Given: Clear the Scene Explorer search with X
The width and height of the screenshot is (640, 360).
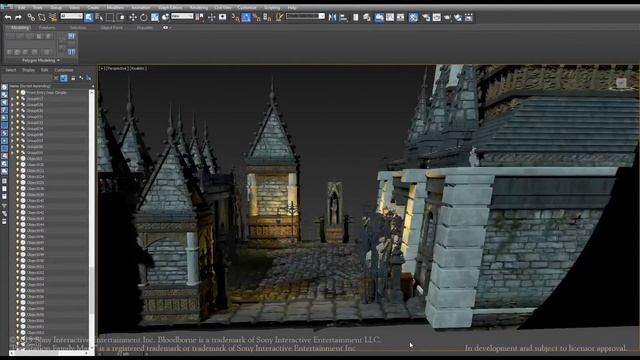Looking at the screenshot, I should click(56, 78).
